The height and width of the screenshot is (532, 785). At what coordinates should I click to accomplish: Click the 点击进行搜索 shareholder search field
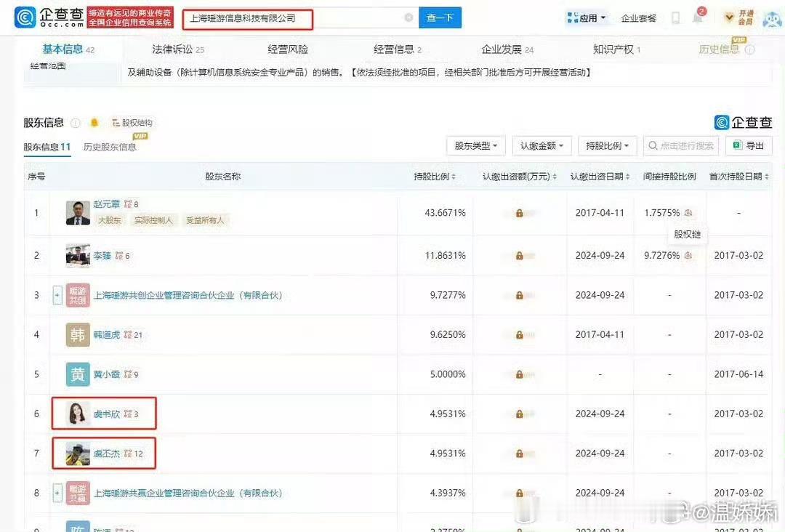click(x=681, y=145)
